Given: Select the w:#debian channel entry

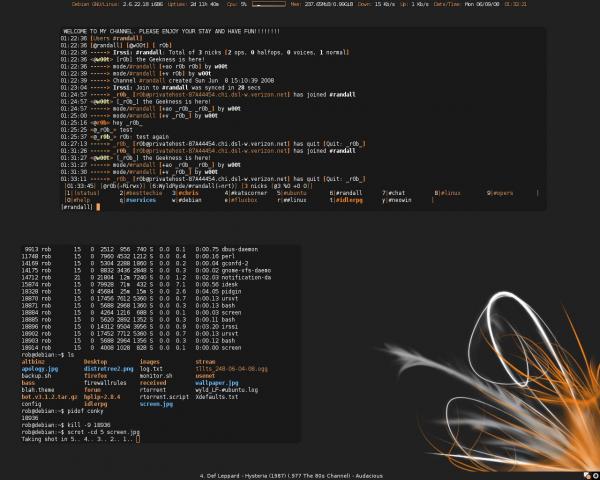Looking at the screenshot, I should (x=186, y=200).
